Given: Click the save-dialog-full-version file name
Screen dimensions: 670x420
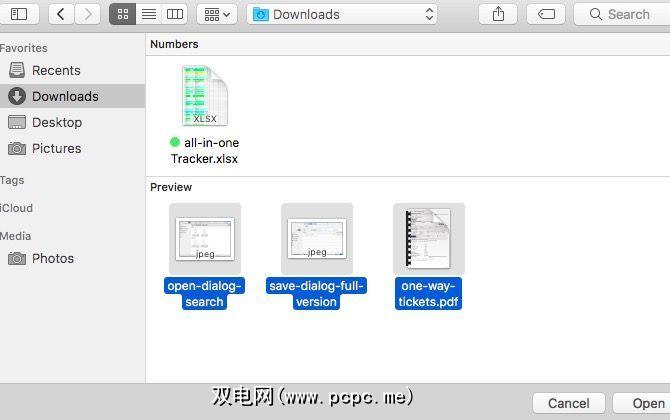Looking at the screenshot, I should pos(316,294).
